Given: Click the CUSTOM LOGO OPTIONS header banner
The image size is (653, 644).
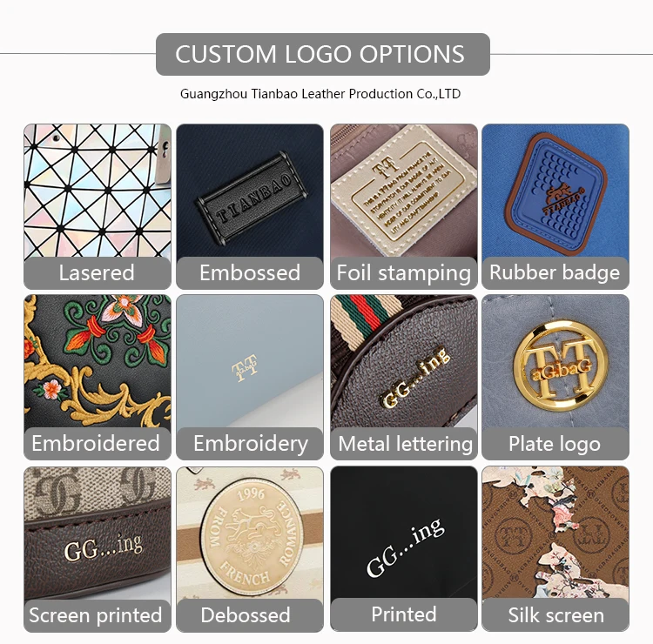Looking at the screenshot, I should [323, 54].
